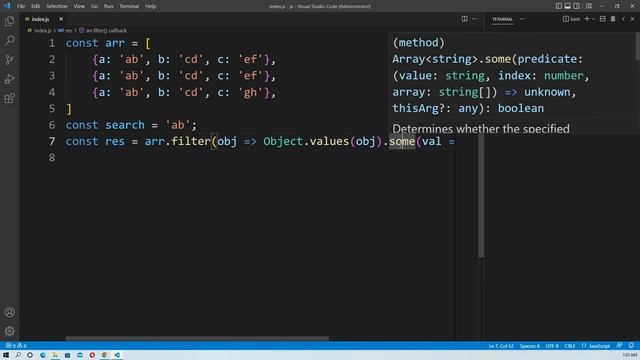Split the terminal pane
The height and width of the screenshot is (360, 640).
[x=602, y=19]
